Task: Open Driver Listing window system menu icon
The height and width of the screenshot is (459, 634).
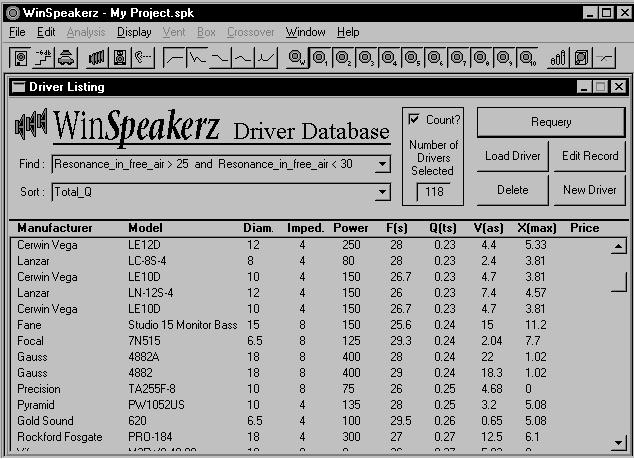Action: [x=18, y=87]
